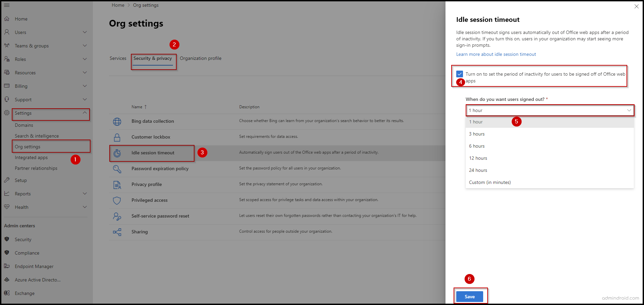Click the Setup wrench icon
Viewport: 644px width, 305px height.
(7, 180)
